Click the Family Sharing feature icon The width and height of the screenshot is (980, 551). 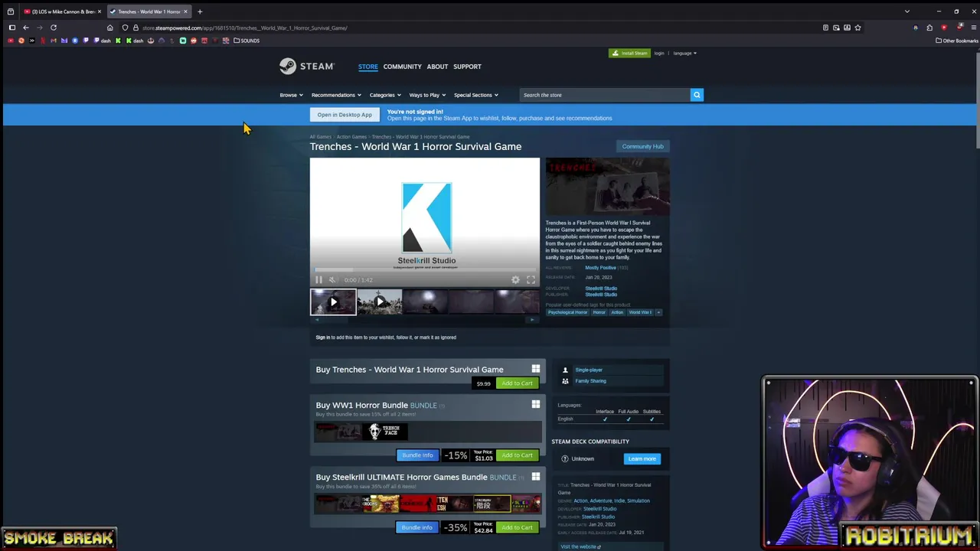(x=565, y=381)
